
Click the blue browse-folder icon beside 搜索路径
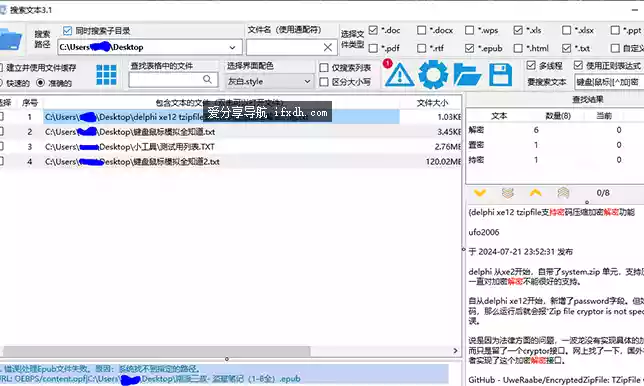pyautogui.click(x=10, y=39)
